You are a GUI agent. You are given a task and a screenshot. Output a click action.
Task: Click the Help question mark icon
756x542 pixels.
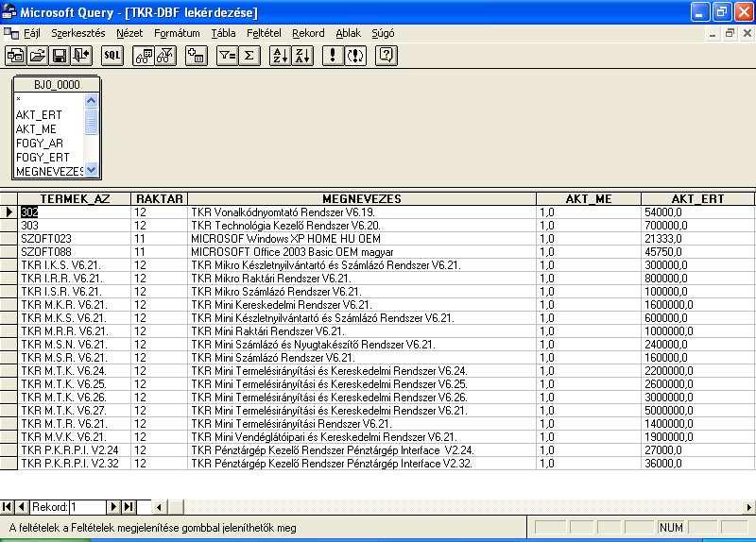pos(387,56)
